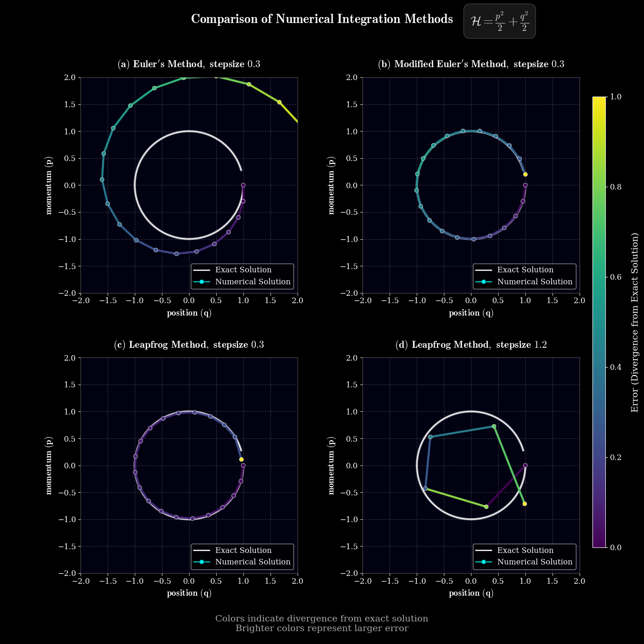The width and height of the screenshot is (644, 644).
Task: Click the 'momentum (p)' axis label of panel (a)
Action: point(49,185)
